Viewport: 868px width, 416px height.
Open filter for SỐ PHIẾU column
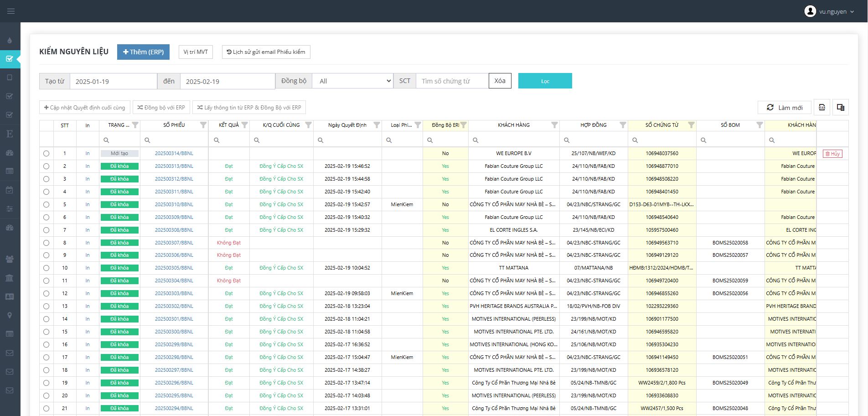tap(203, 125)
